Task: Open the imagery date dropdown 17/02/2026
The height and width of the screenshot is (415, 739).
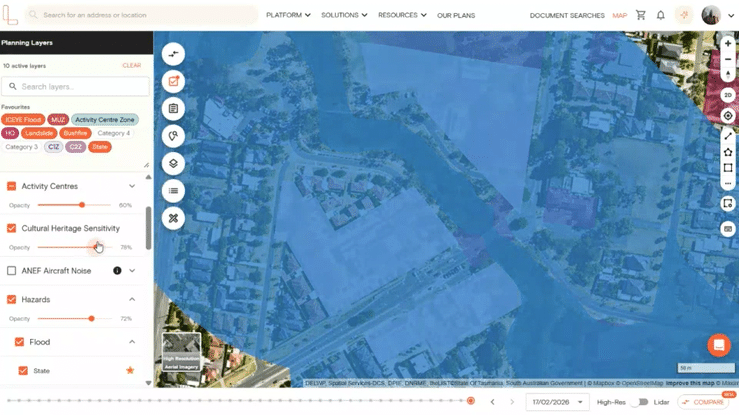Action: coord(557,402)
